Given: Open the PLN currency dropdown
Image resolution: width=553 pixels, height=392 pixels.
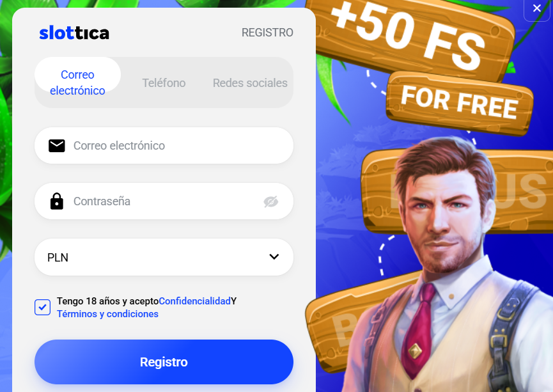Looking at the screenshot, I should point(164,257).
